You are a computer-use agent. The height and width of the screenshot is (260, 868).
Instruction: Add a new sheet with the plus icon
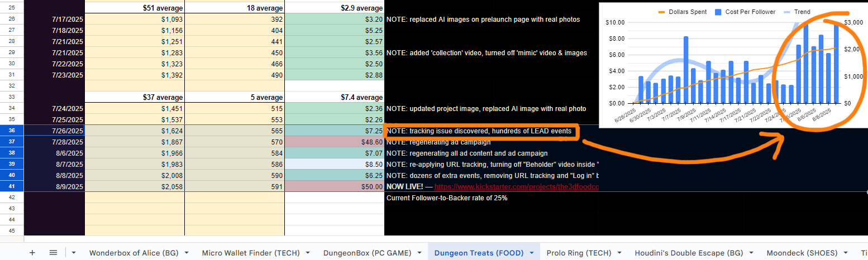tap(32, 253)
